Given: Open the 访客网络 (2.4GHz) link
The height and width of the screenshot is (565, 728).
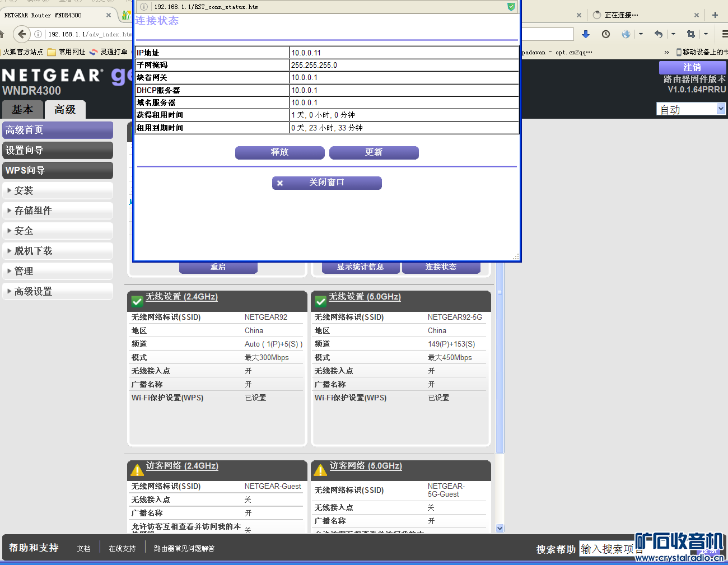Looking at the screenshot, I should pyautogui.click(x=183, y=466).
